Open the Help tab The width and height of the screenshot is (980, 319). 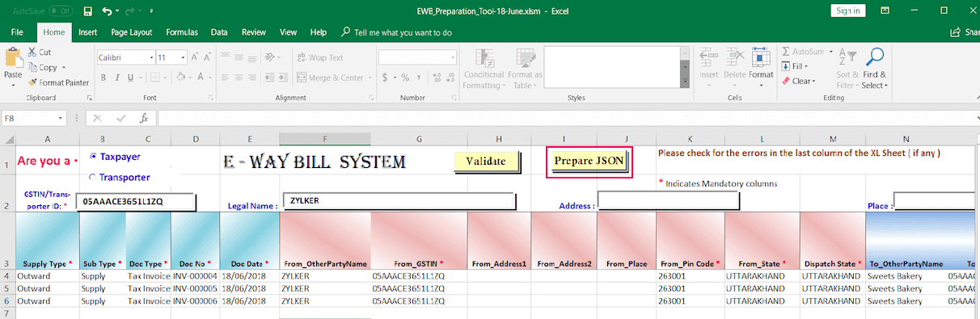click(x=319, y=32)
